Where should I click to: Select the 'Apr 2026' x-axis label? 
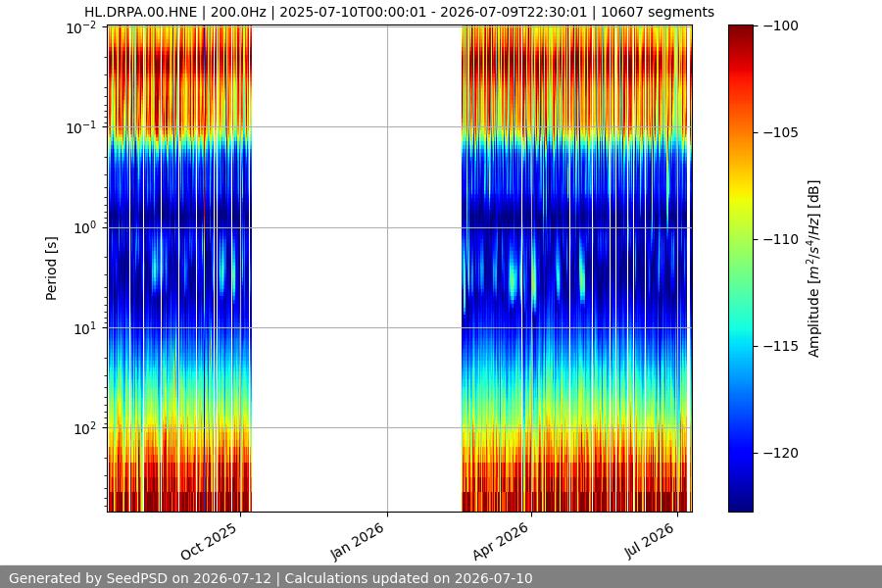[x=501, y=541]
